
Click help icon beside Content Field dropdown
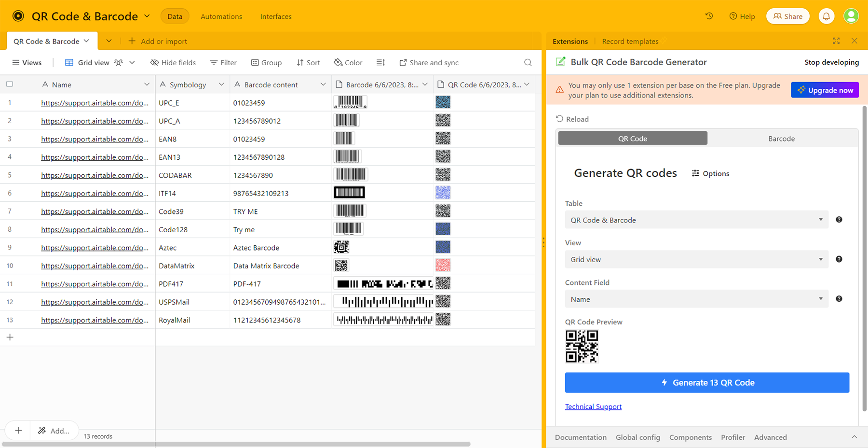(x=839, y=299)
